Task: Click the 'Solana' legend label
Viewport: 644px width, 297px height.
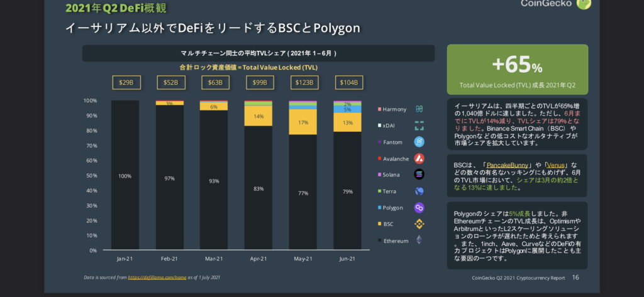Action: click(391, 175)
